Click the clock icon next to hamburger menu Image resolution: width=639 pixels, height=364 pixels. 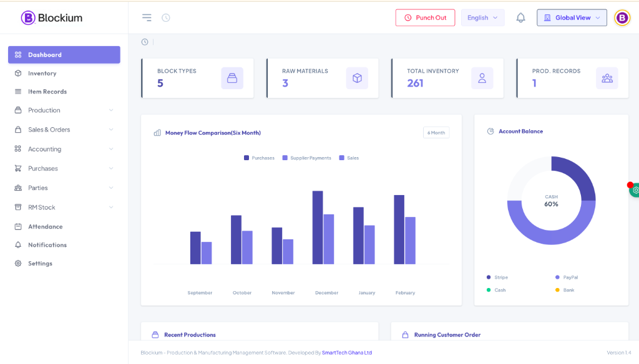point(166,17)
